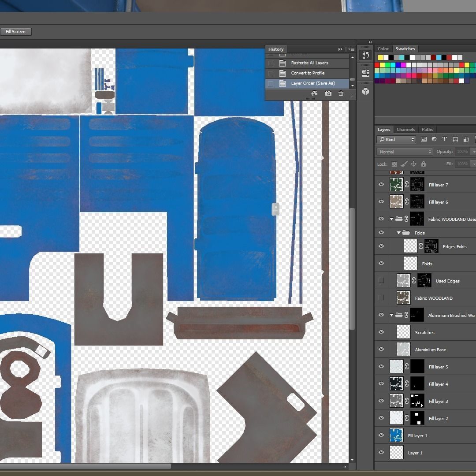Screen dimensions: 476x476
Task: Hide the Scratches layer
Action: [x=381, y=332]
